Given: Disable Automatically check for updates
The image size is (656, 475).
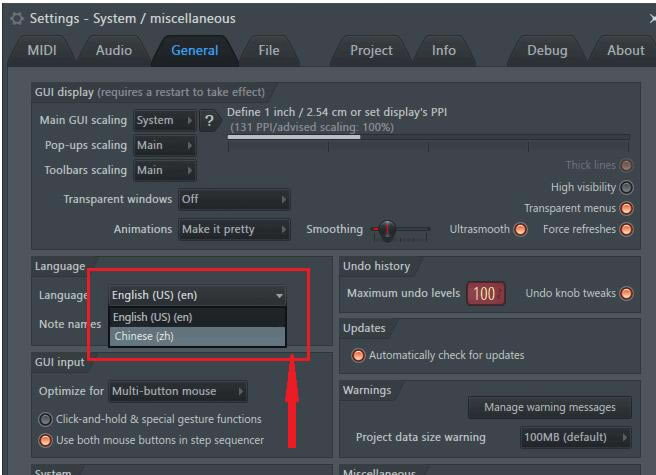Looking at the screenshot, I should pyautogui.click(x=358, y=355).
